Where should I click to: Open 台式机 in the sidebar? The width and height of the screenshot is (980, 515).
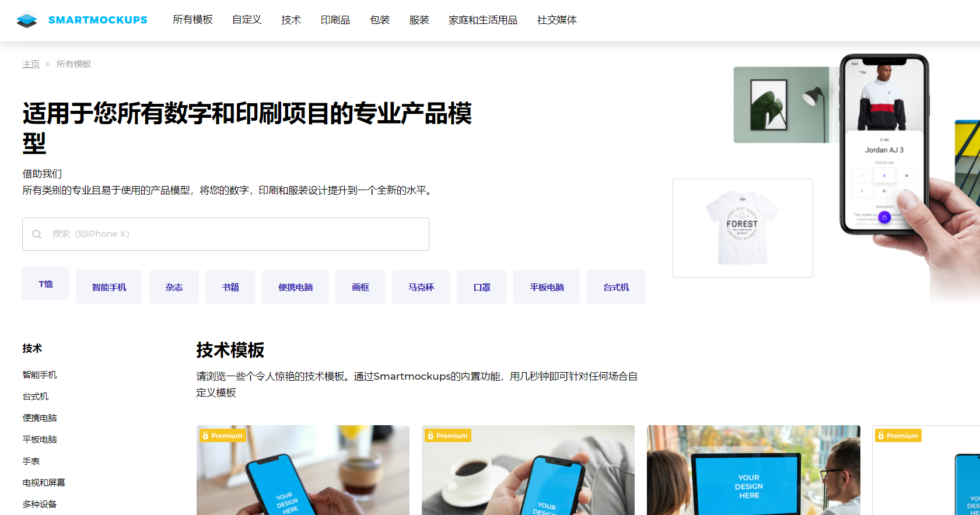click(36, 396)
